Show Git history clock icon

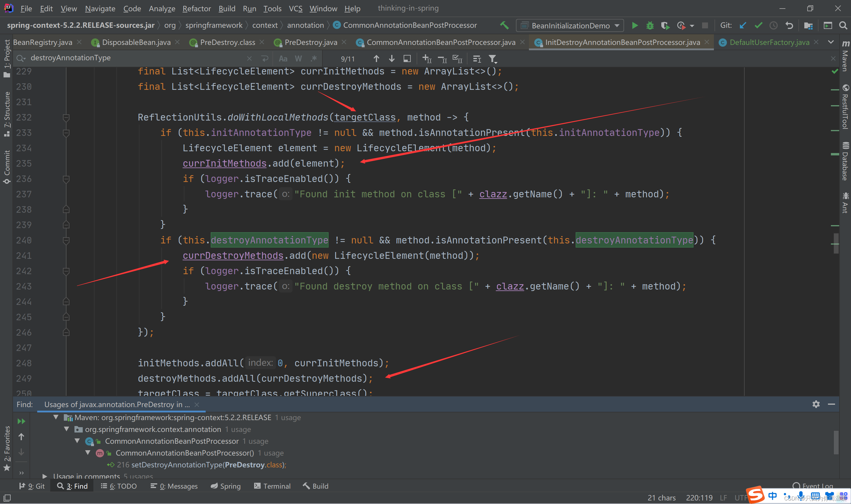(774, 25)
